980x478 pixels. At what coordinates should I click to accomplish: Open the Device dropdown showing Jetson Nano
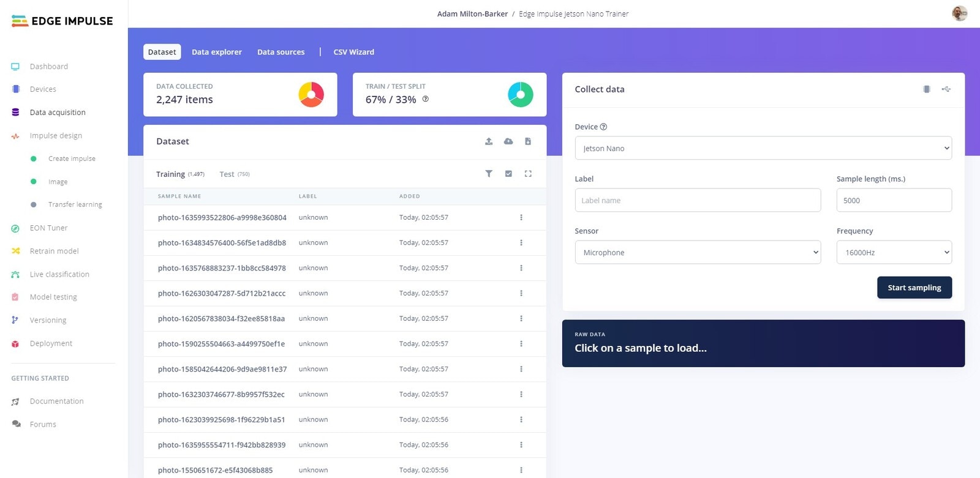(763, 148)
